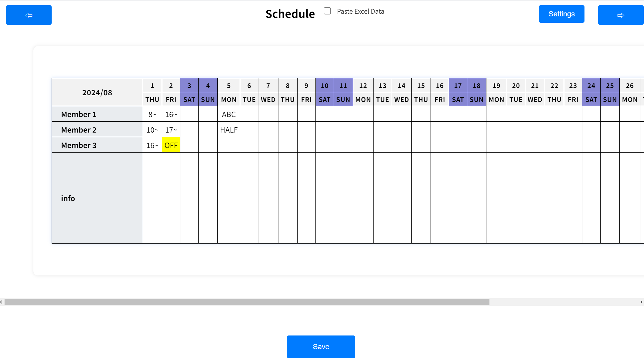
Task: Click the Member 1 row label
Action: 79,114
